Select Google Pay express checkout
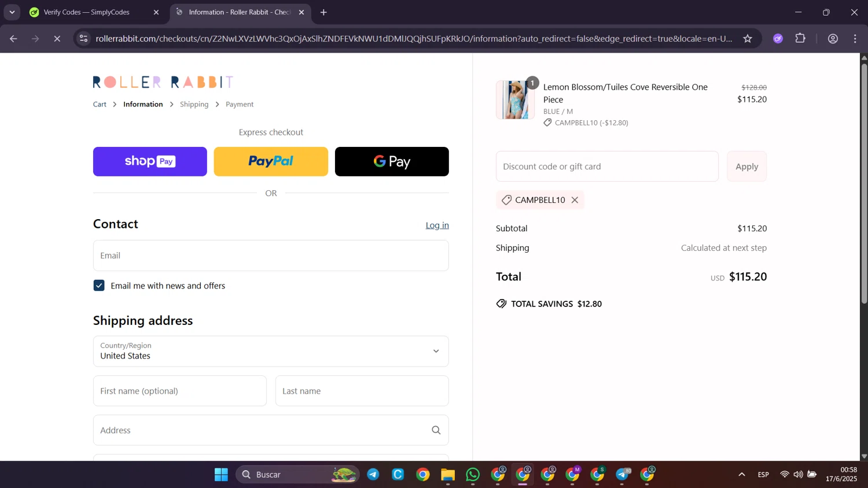Image resolution: width=868 pixels, height=488 pixels. point(392,161)
